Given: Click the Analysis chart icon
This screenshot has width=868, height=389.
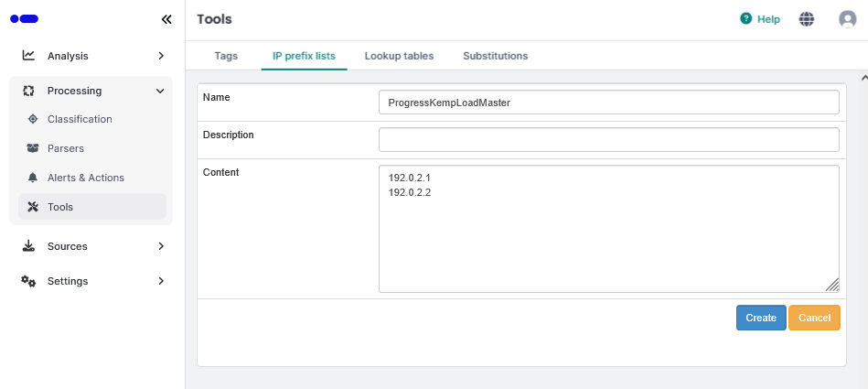Looking at the screenshot, I should tap(28, 56).
